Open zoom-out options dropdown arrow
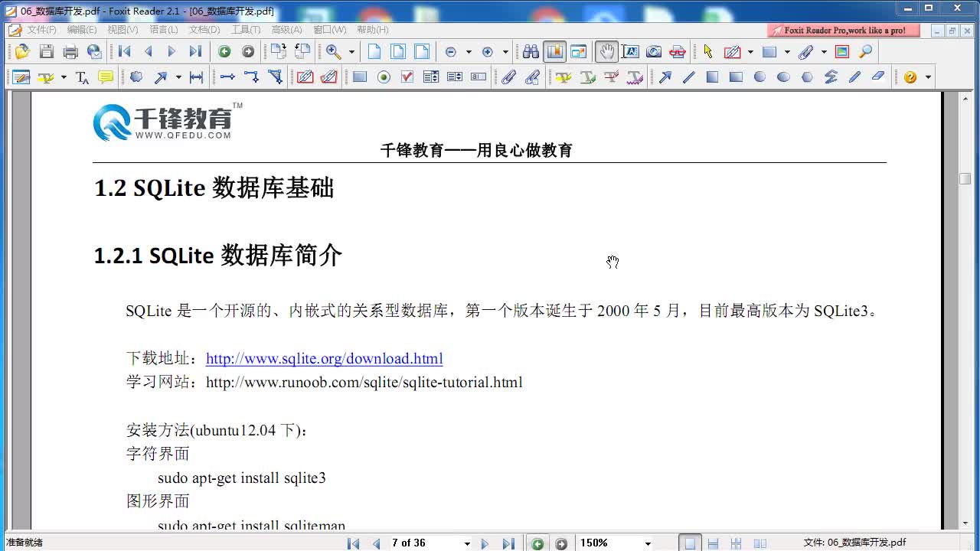 click(x=469, y=52)
